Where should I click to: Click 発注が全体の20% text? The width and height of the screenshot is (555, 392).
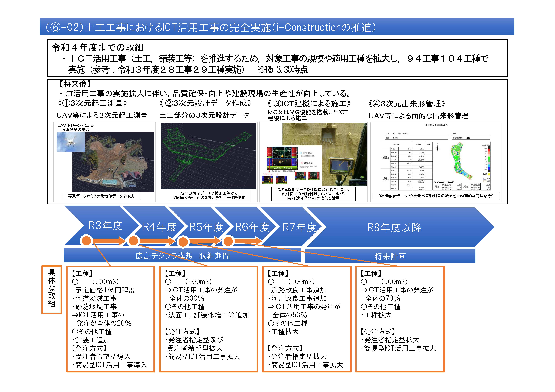[104, 323]
